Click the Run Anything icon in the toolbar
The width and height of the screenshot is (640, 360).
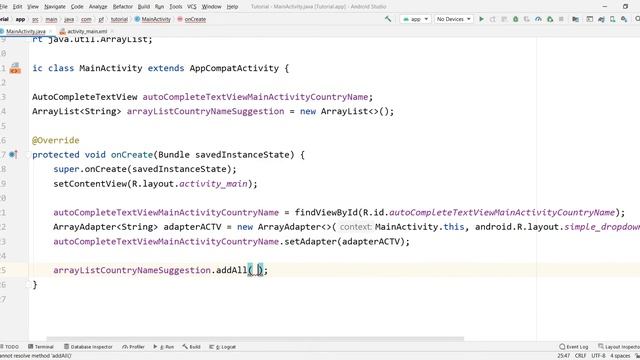point(589,19)
